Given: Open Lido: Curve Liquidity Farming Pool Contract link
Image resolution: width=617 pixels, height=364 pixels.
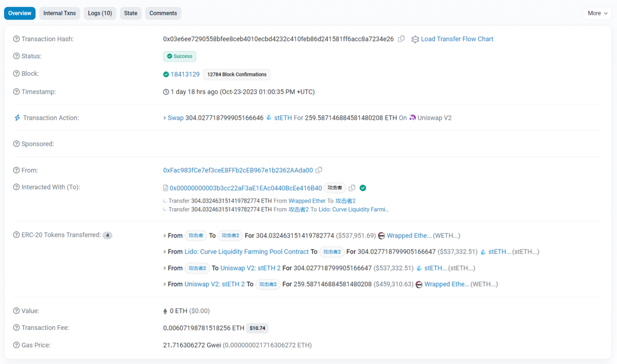Looking at the screenshot, I should tap(247, 252).
